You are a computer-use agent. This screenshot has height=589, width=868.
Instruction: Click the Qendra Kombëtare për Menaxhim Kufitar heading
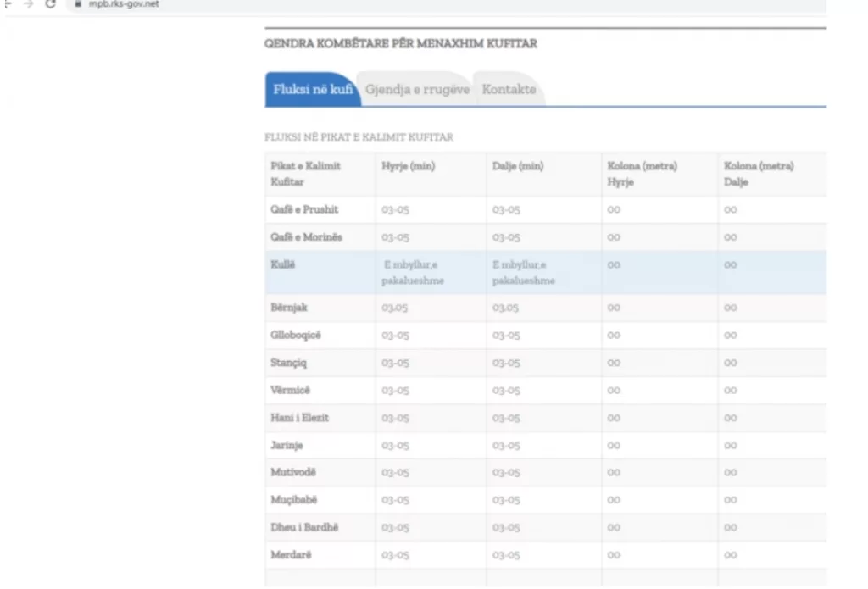[x=400, y=44]
